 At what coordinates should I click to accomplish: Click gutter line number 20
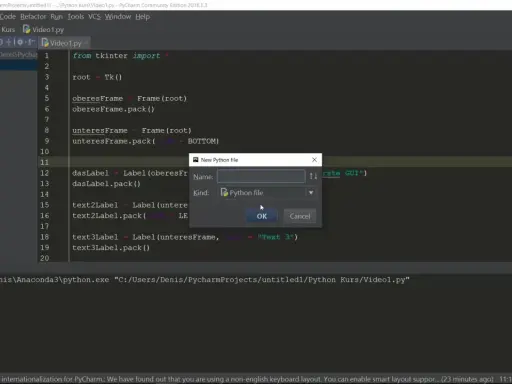click(x=44, y=258)
